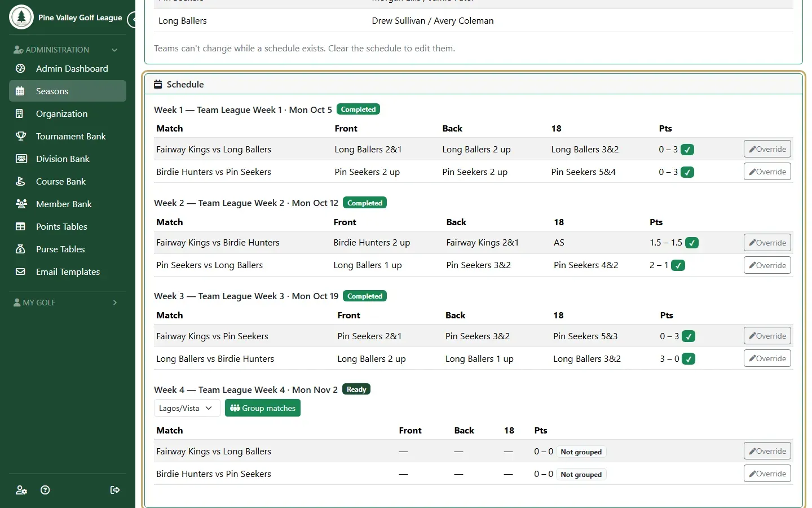The image size is (812, 508).
Task: Click the '1.5 – 1.5' points cell
Action: [x=666, y=243]
